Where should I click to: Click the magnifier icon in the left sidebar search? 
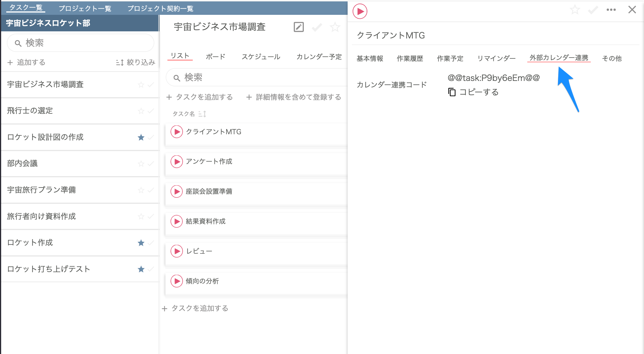[x=18, y=43]
